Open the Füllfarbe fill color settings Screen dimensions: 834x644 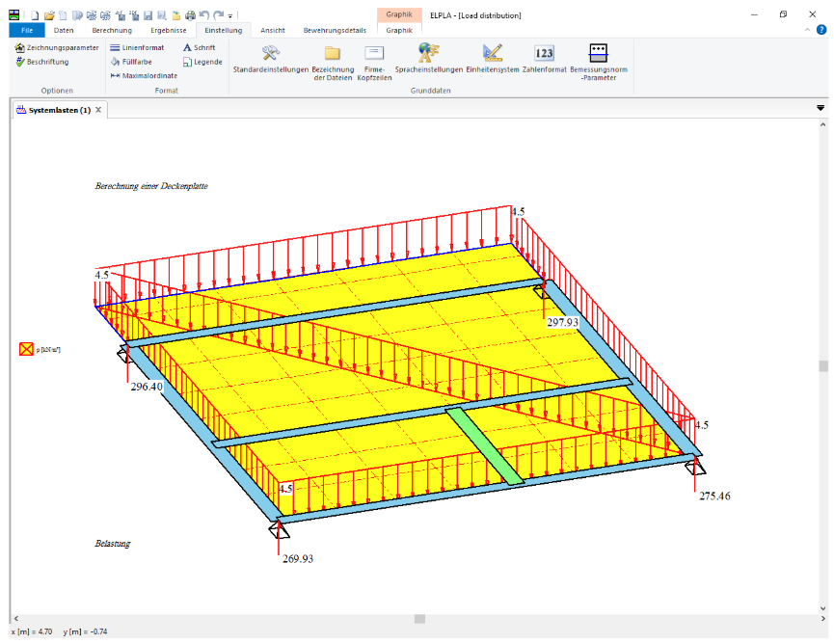[131, 62]
